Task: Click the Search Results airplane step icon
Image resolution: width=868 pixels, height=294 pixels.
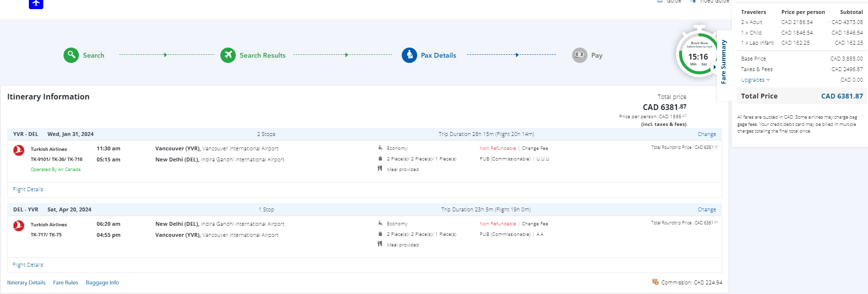Action: 228,55
